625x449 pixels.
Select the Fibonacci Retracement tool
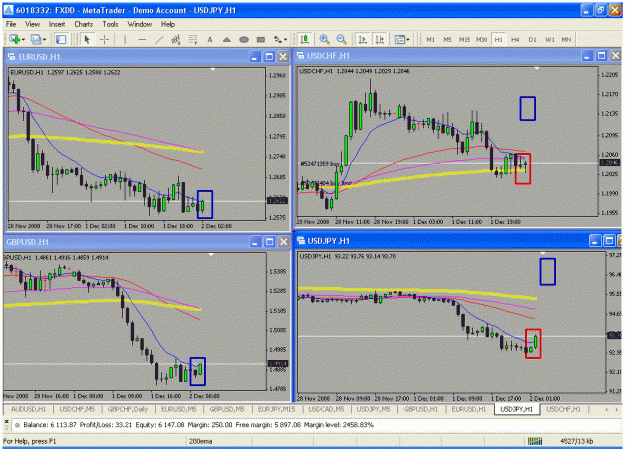pyautogui.click(x=193, y=39)
